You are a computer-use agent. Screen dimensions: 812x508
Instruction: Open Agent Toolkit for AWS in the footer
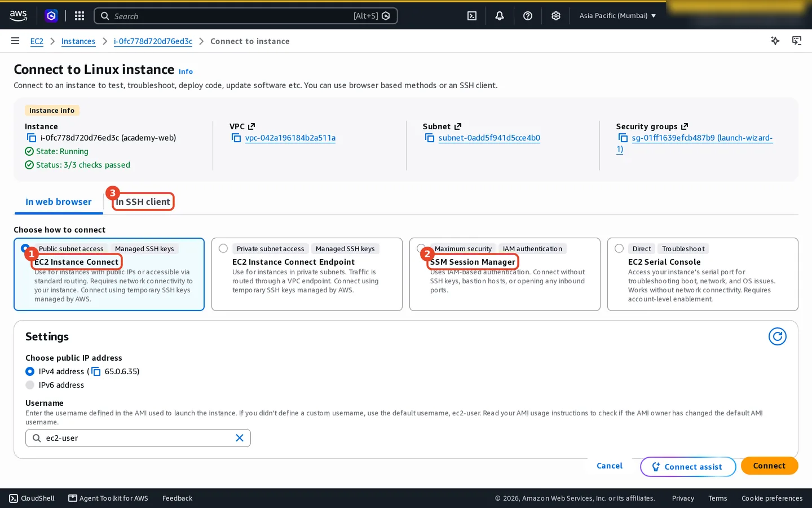pos(108,498)
